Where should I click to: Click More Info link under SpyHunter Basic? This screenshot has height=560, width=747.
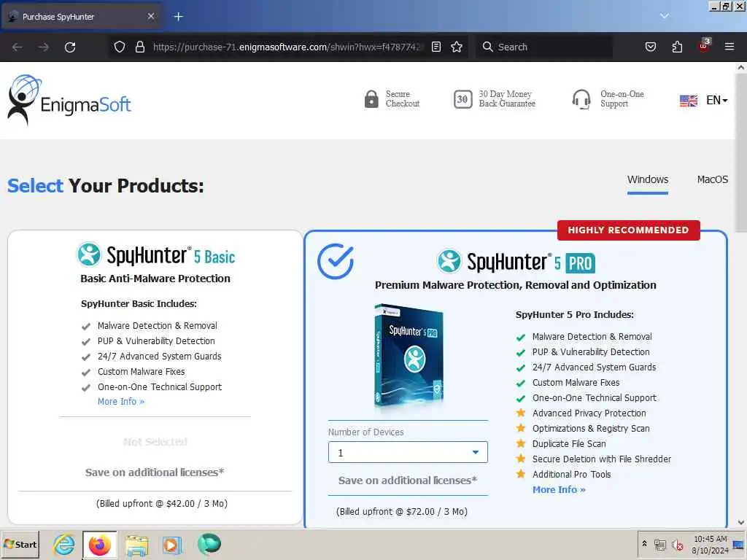121,402
